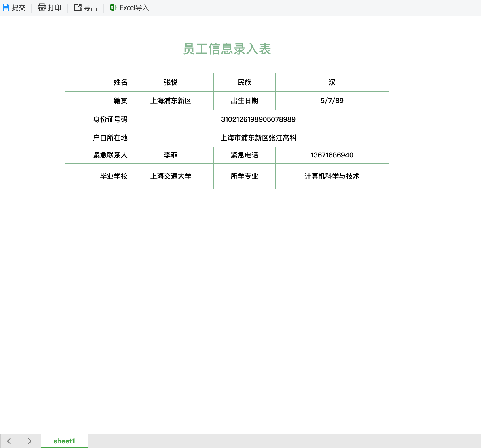Click the 员工信息录入表 title
Image resolution: width=481 pixels, height=448 pixels.
pyautogui.click(x=227, y=49)
